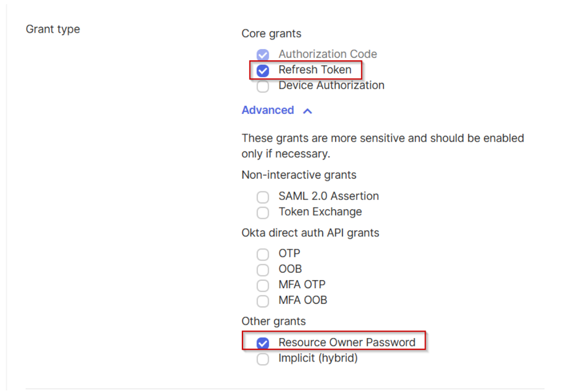This screenshot has width=561, height=392.
Task: Click the SAML 2.0 Assertion label text
Action: (329, 196)
